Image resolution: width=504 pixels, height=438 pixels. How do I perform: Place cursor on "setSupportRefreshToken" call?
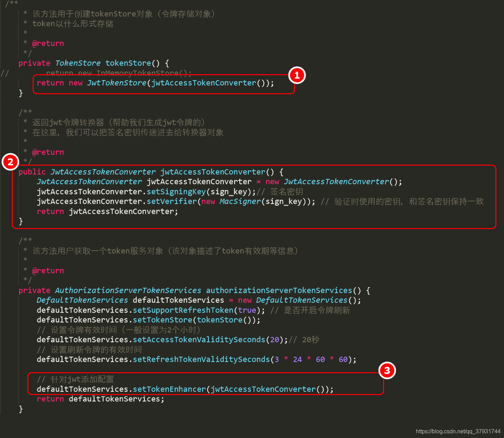point(183,310)
